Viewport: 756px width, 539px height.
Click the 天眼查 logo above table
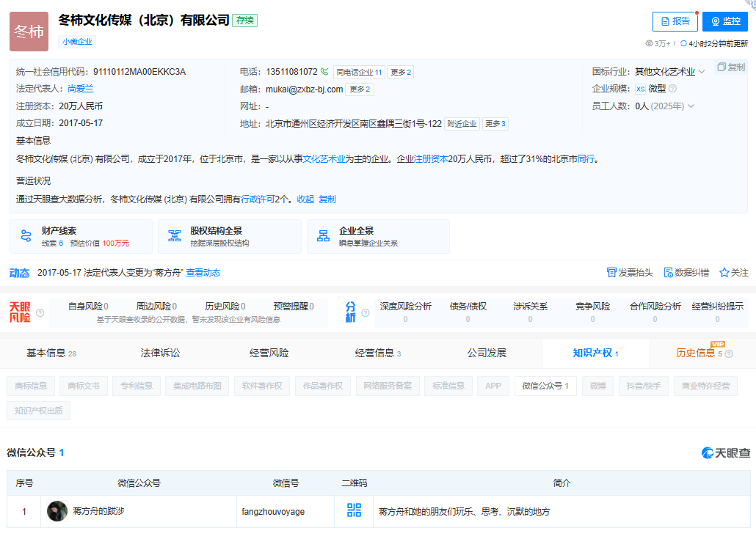(x=726, y=452)
